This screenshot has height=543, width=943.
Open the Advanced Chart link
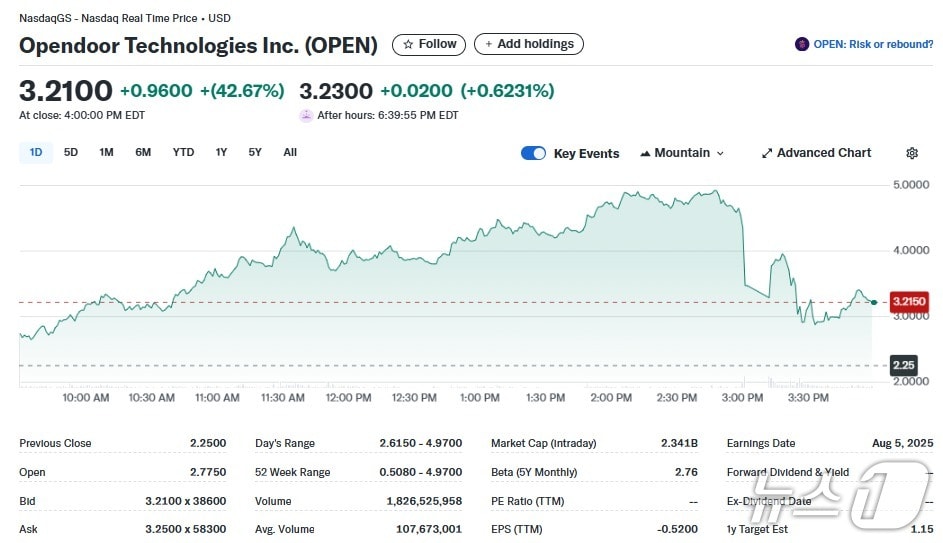[824, 153]
